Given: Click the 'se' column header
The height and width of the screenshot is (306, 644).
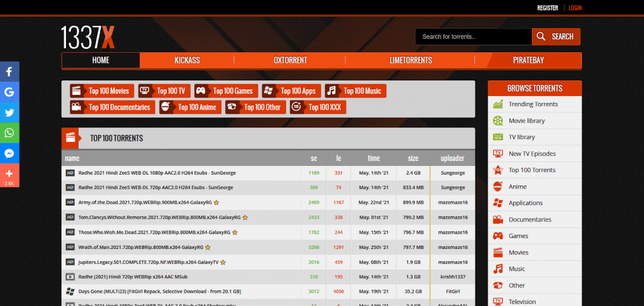Looking at the screenshot, I should pyautogui.click(x=314, y=158).
